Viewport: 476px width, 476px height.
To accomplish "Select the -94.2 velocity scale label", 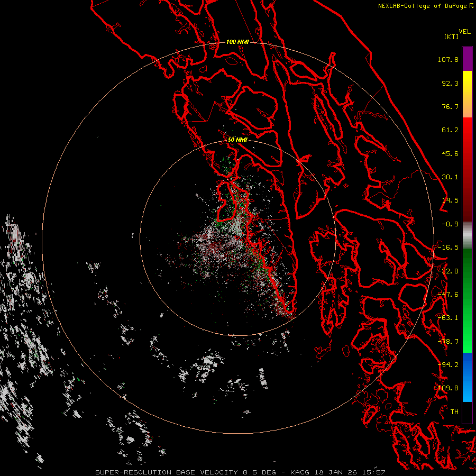I will [448, 365].
